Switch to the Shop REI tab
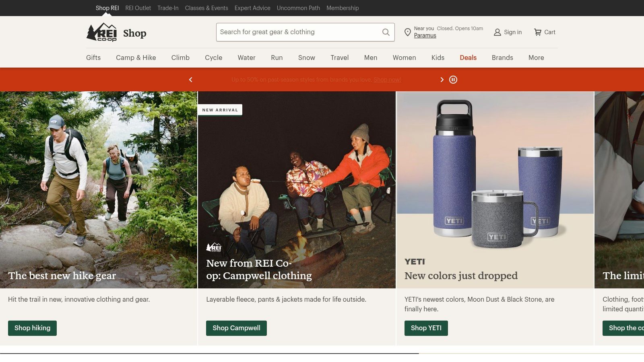 tap(107, 8)
